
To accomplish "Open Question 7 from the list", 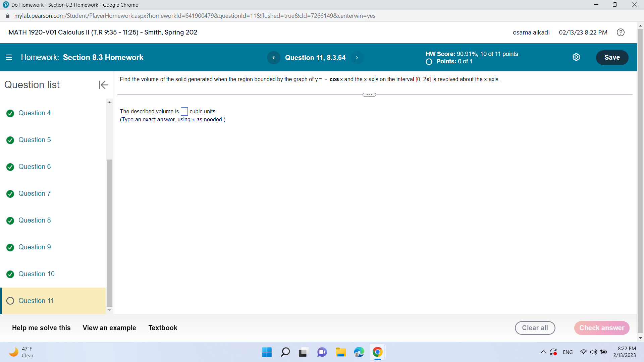I will click(35, 193).
